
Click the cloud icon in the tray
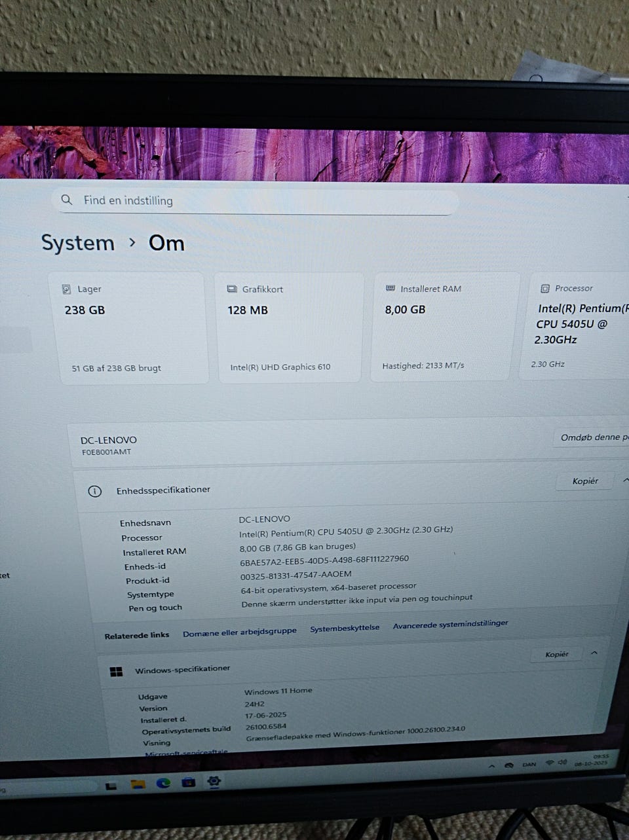point(509,765)
